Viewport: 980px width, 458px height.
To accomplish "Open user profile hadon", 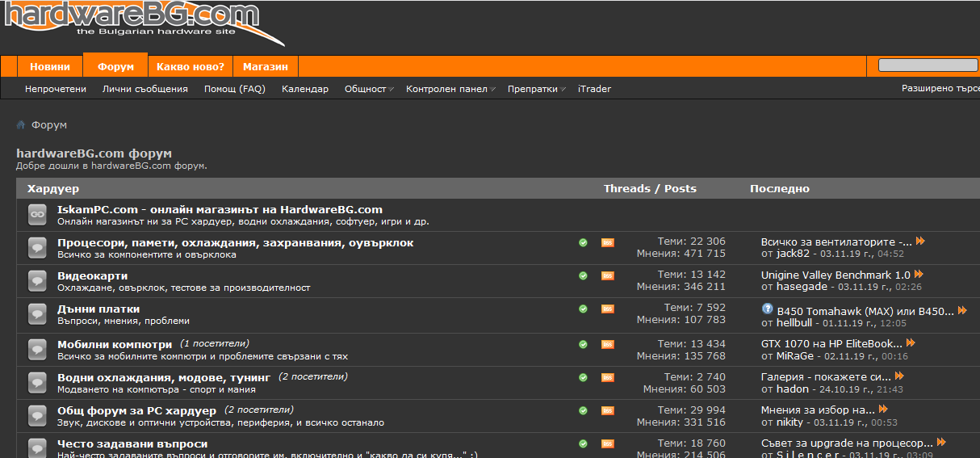I will [x=793, y=389].
